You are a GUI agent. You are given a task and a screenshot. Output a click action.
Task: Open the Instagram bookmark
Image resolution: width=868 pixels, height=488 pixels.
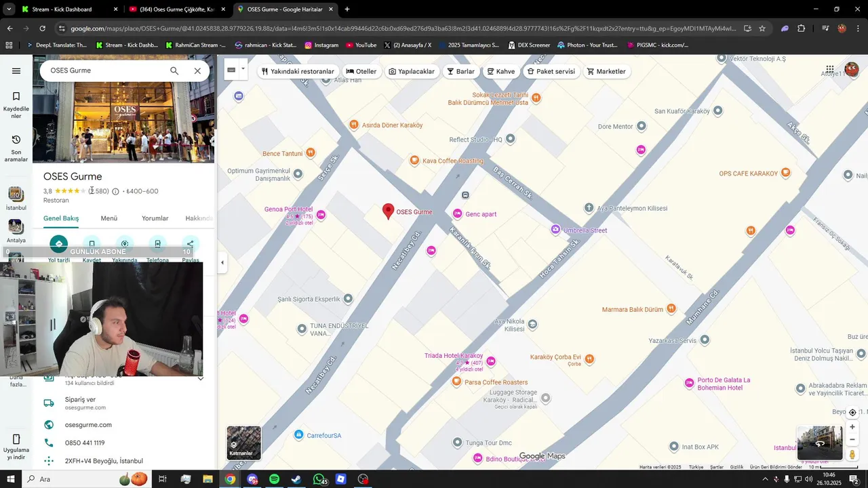pos(321,45)
